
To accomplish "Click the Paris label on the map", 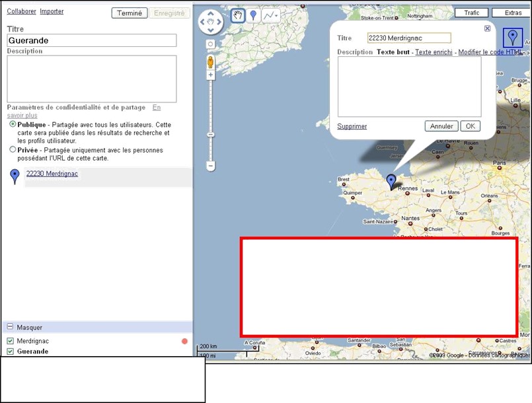I will pos(500,163).
